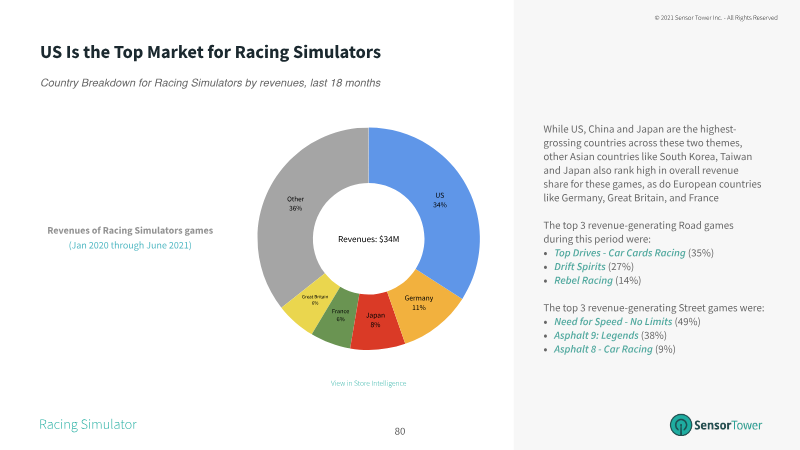Viewport: 800px width, 450px height.
Task: Select the yellow Great Britain segment
Action: [x=309, y=304]
